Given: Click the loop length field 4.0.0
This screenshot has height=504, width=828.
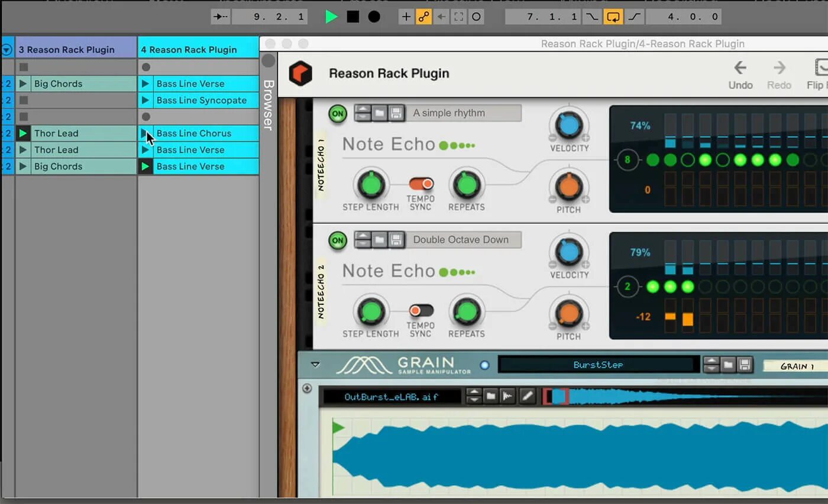Looking at the screenshot, I should [684, 17].
